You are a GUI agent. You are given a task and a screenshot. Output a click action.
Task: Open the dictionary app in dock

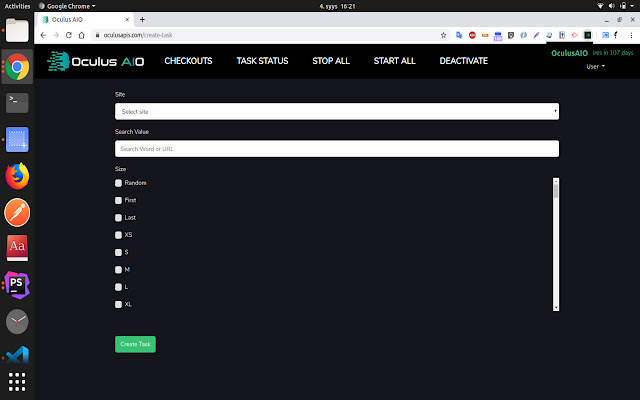(x=17, y=248)
